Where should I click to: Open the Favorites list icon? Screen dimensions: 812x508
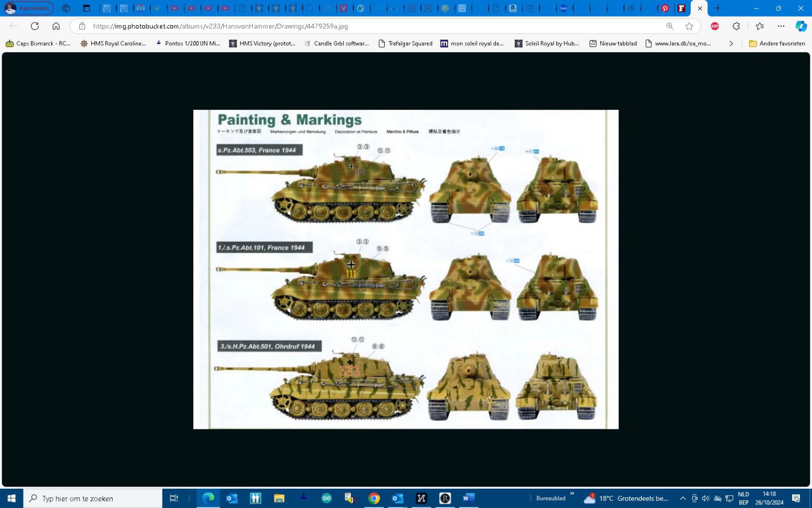click(x=759, y=26)
